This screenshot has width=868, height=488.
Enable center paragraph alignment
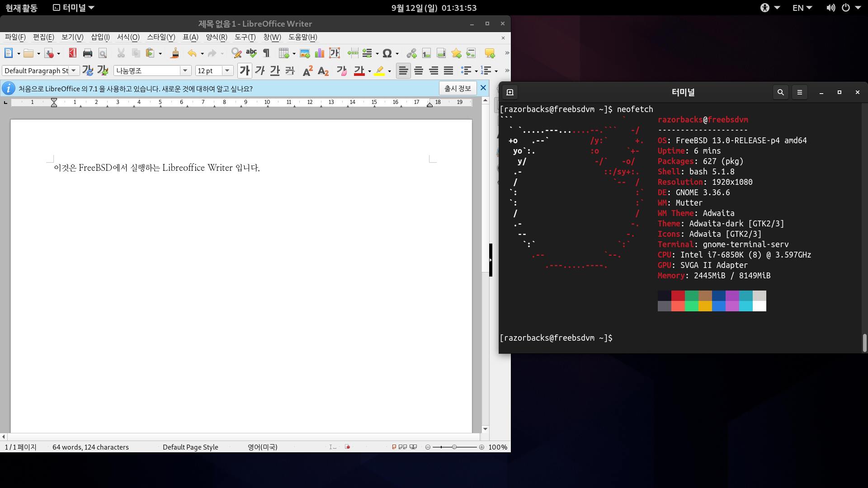click(419, 70)
